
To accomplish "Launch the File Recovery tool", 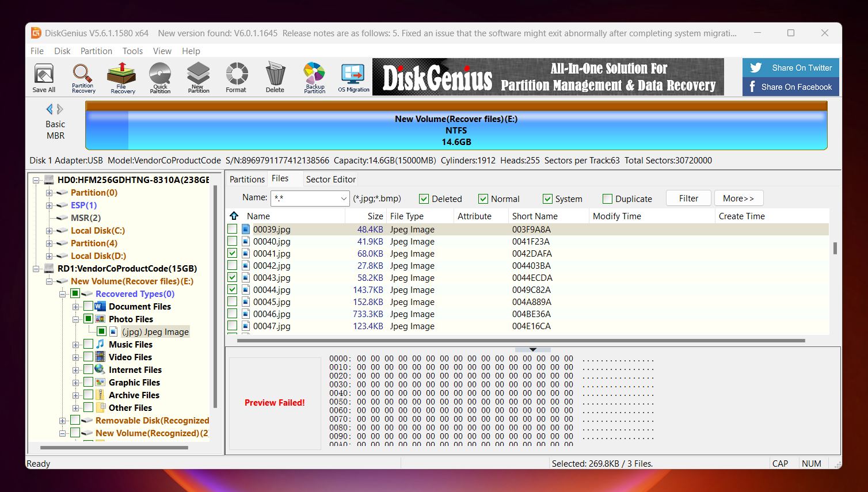I will pos(122,78).
